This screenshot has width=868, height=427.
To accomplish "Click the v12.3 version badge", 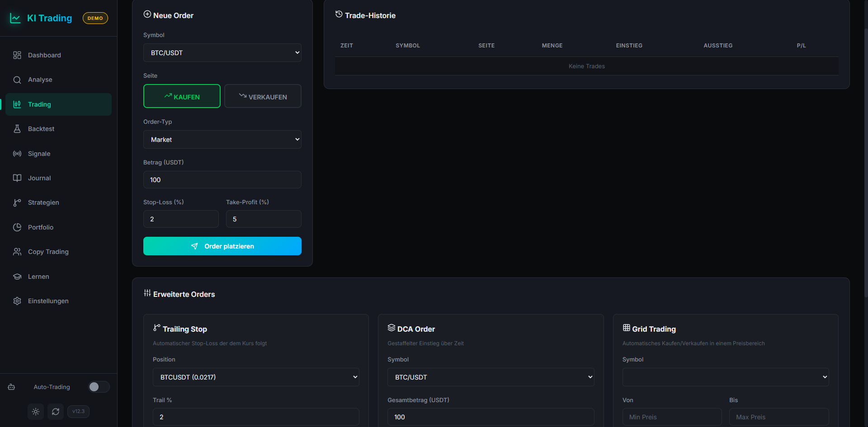I will pyautogui.click(x=78, y=412).
